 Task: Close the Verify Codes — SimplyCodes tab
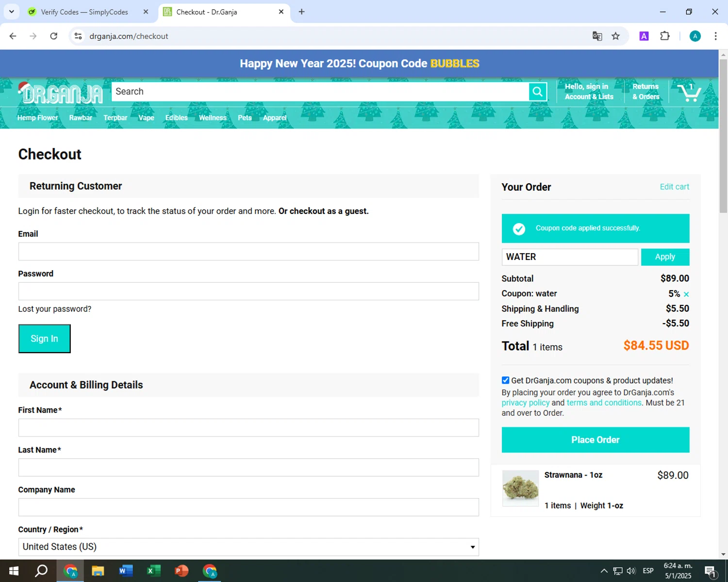(146, 12)
